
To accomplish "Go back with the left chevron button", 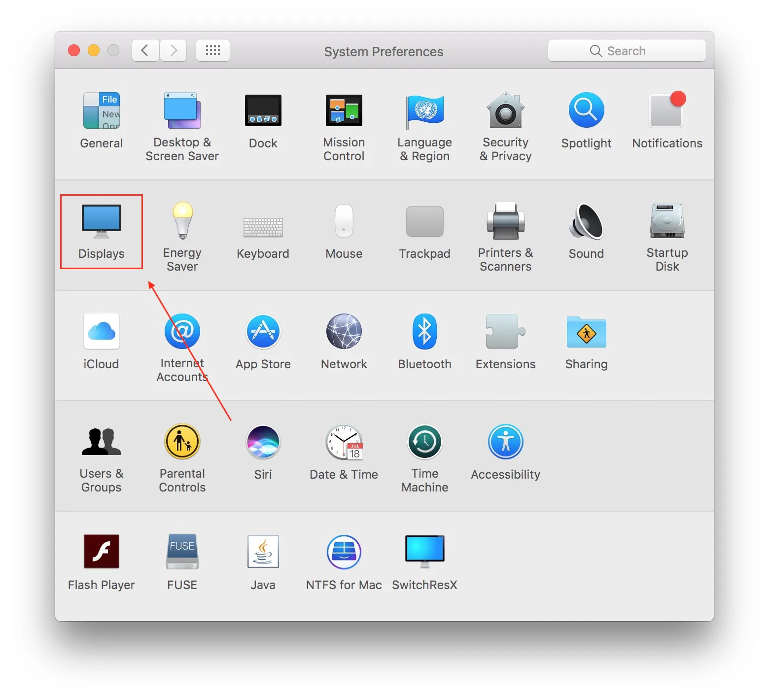I will click(145, 50).
